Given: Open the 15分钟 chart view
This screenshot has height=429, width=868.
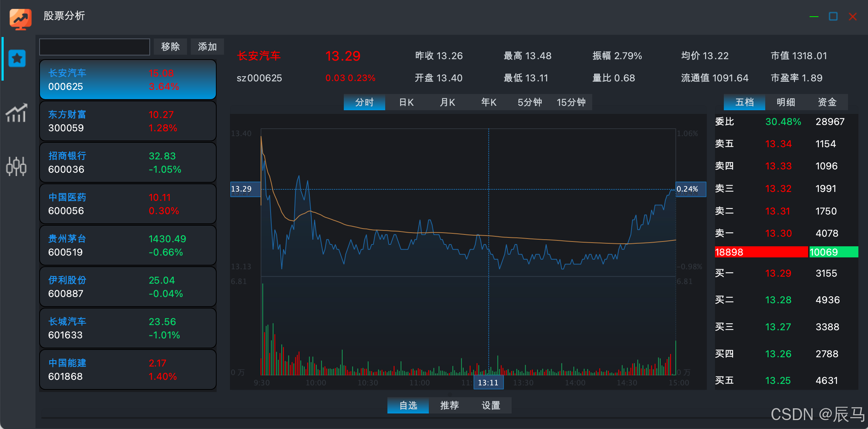Looking at the screenshot, I should (x=571, y=102).
